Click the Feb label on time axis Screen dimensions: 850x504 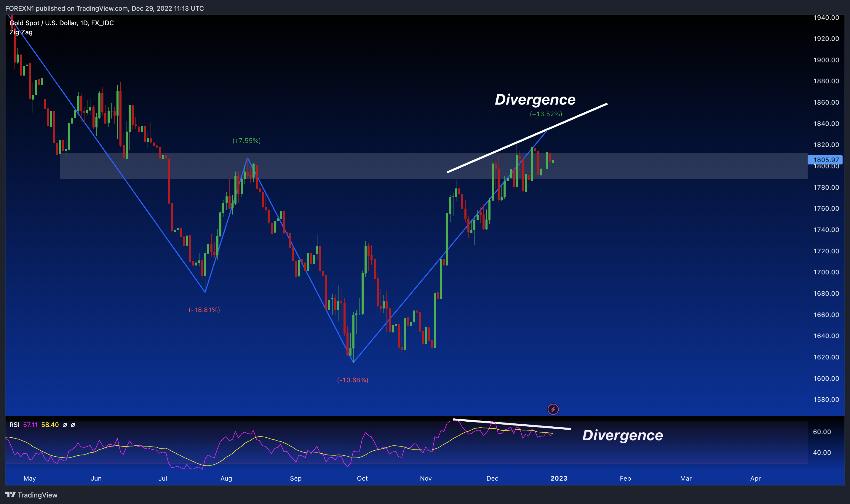point(625,478)
